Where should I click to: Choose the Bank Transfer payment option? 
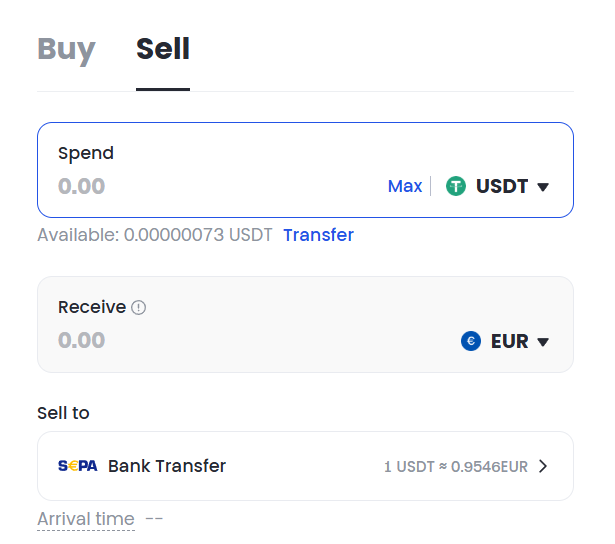305,466
